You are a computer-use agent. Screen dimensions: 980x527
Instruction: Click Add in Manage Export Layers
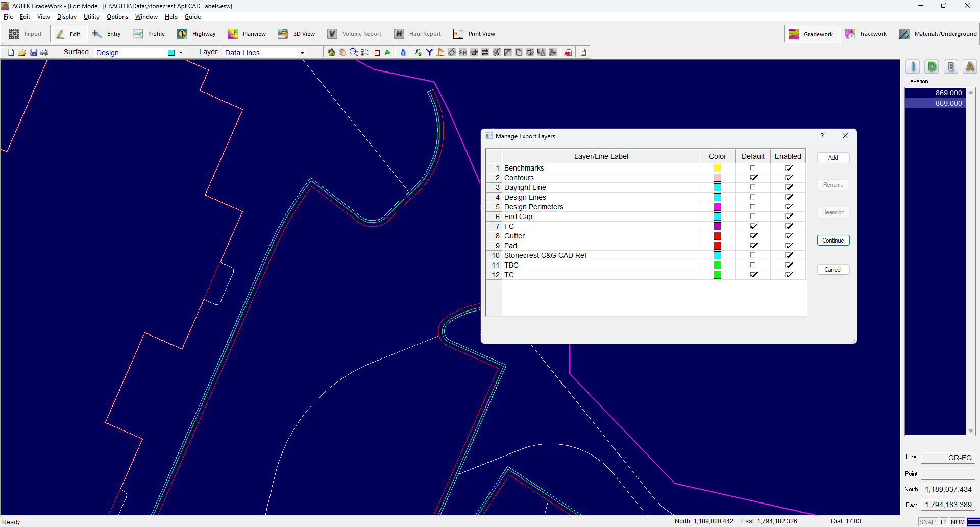click(x=832, y=158)
